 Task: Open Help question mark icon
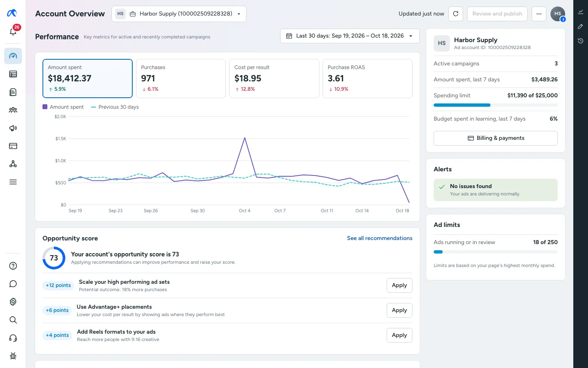[x=13, y=266]
